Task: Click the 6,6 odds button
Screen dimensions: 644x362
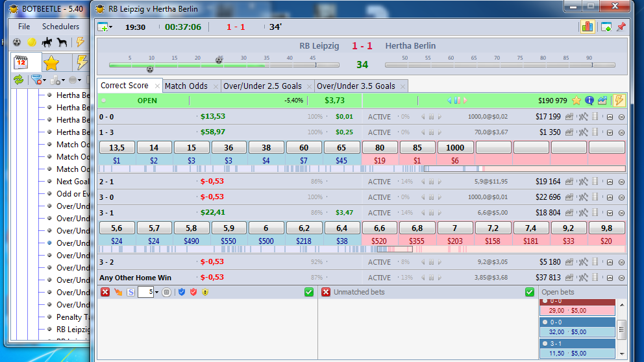Action: 380,228
